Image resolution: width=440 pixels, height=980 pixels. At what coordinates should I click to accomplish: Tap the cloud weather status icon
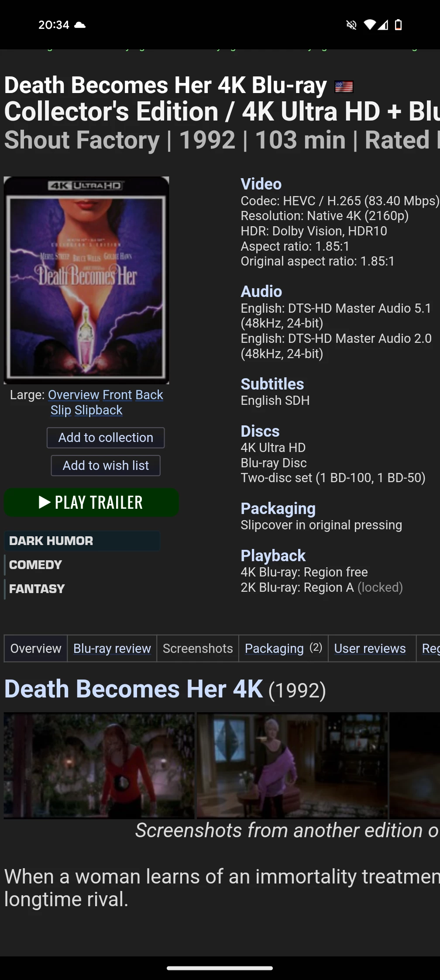[80, 25]
